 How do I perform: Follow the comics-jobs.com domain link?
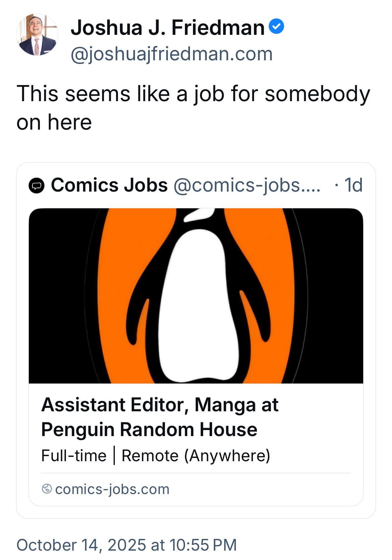112,489
